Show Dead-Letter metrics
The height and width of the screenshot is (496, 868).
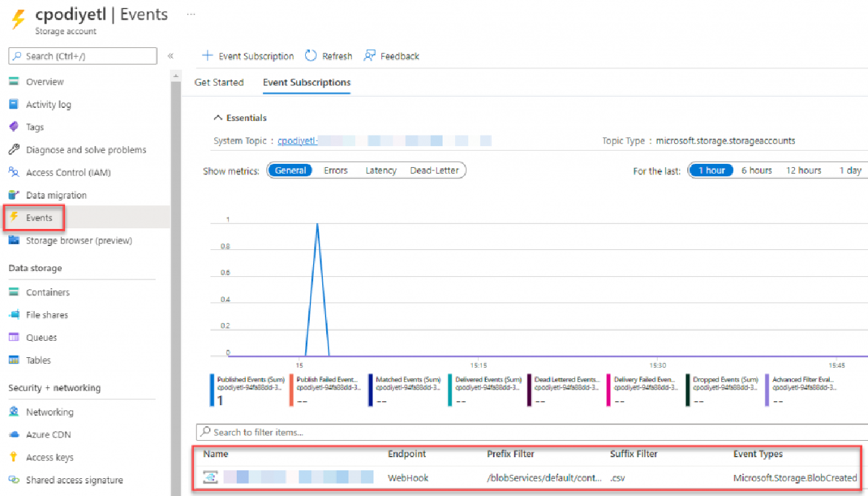[x=435, y=170]
